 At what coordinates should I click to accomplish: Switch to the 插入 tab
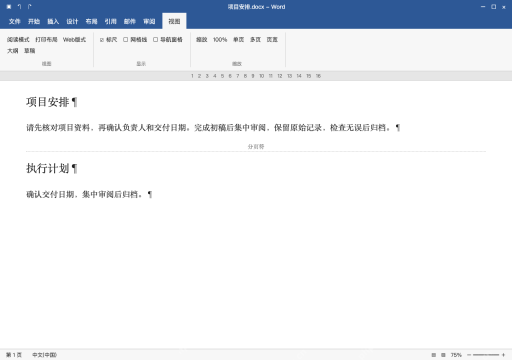(53, 21)
